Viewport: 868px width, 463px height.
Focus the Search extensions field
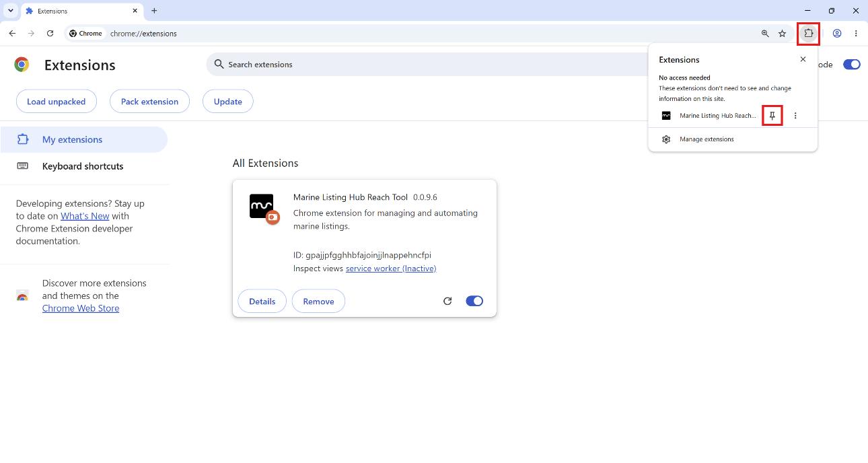431,65
